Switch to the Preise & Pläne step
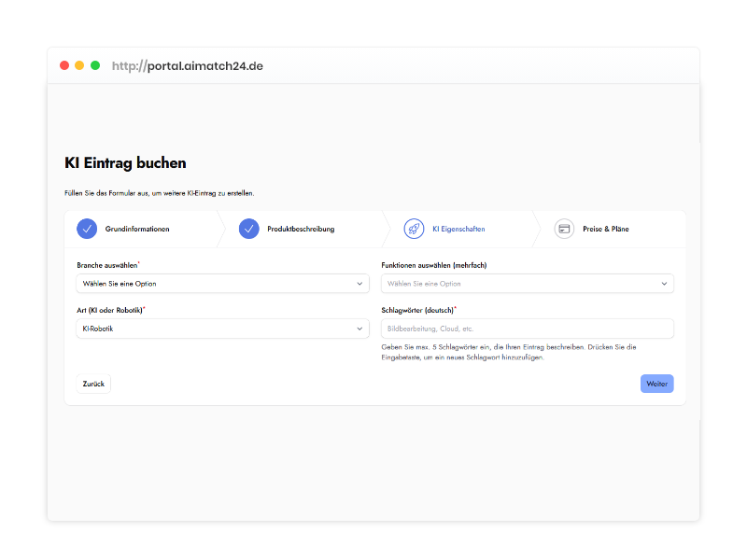Image resolution: width=747 pixels, height=560 pixels. click(606, 229)
